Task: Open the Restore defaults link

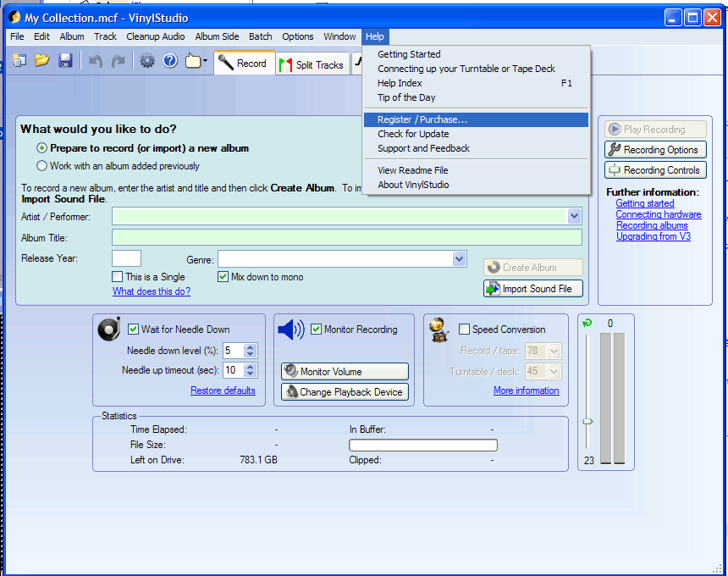Action: 223,390
